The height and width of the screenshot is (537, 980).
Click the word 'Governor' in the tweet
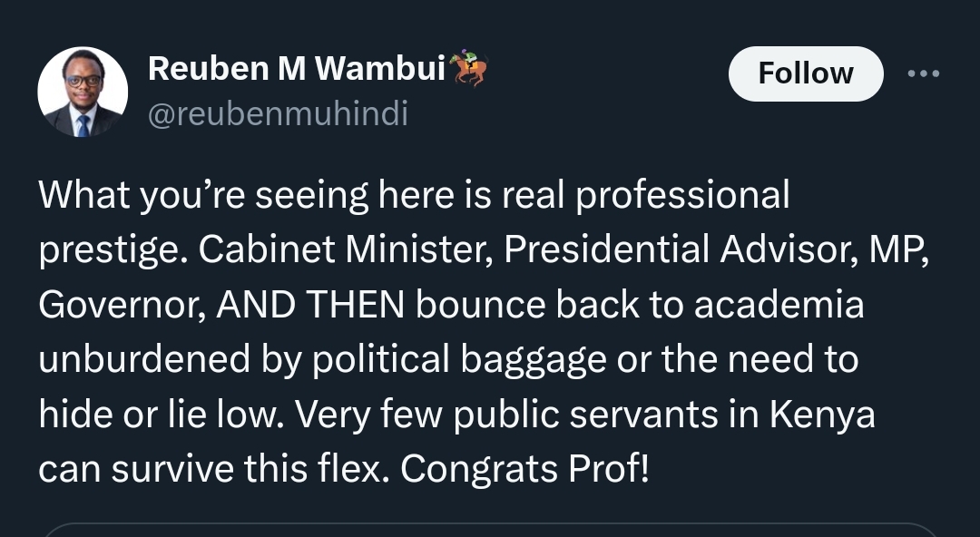click(122, 305)
